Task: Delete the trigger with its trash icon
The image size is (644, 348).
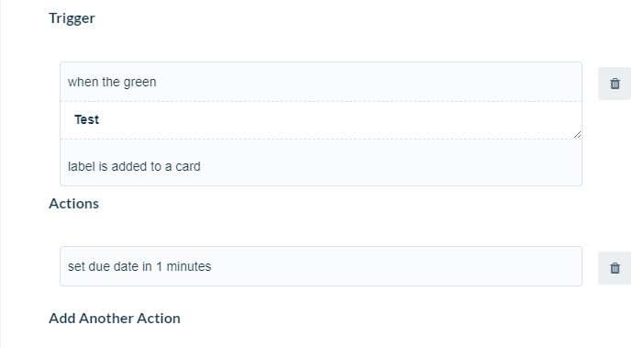Action: click(615, 84)
